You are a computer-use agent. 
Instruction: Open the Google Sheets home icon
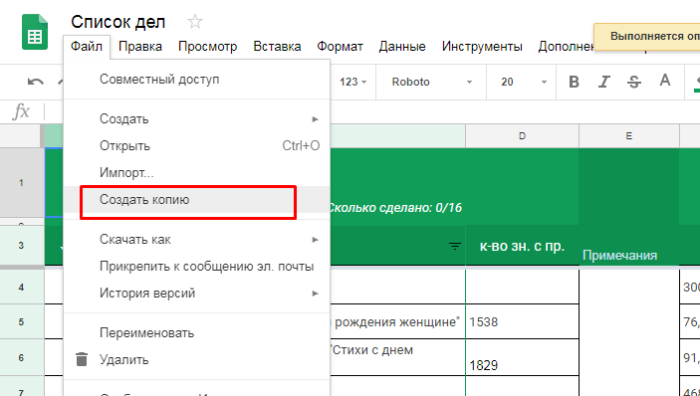pos(35,32)
